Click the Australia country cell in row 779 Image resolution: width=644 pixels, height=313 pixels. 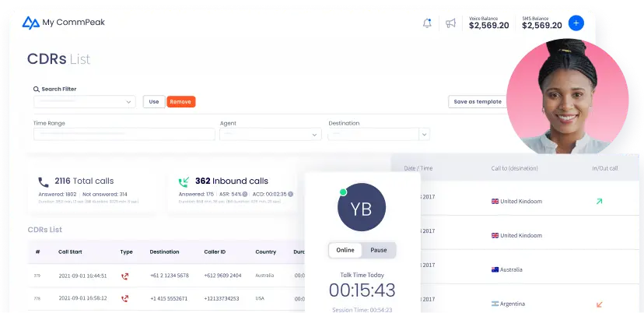264,276
